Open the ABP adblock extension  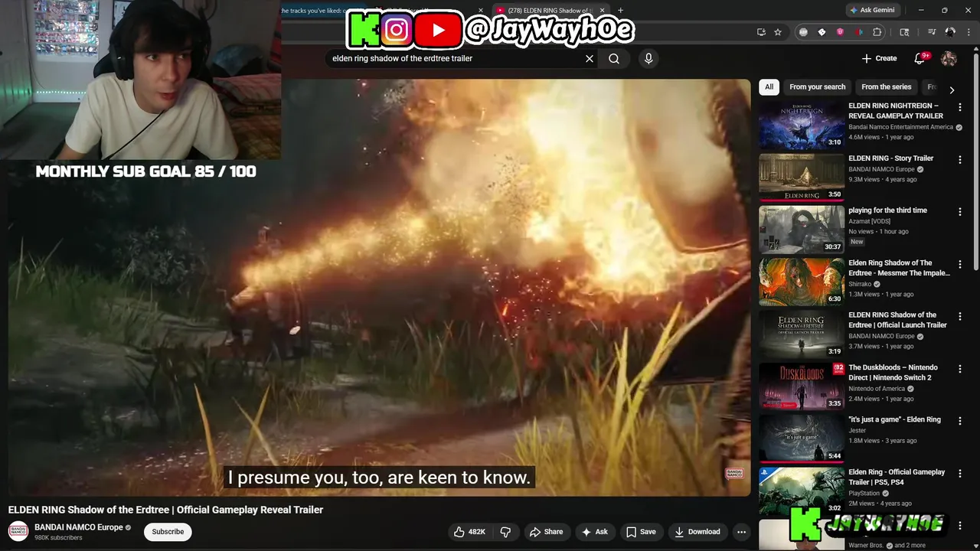click(x=803, y=32)
